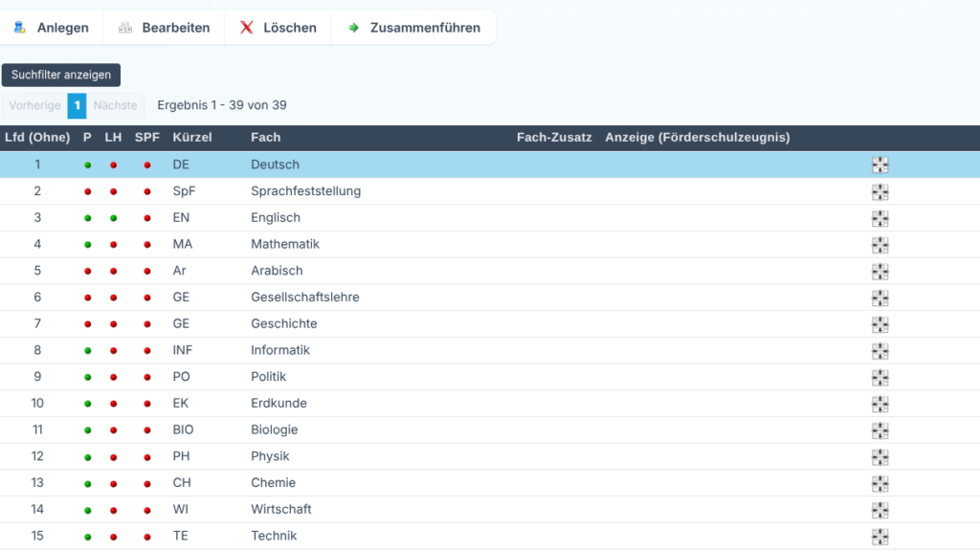This screenshot has width=980, height=552.
Task: Select the Deutsch subject row
Action: (x=490, y=165)
